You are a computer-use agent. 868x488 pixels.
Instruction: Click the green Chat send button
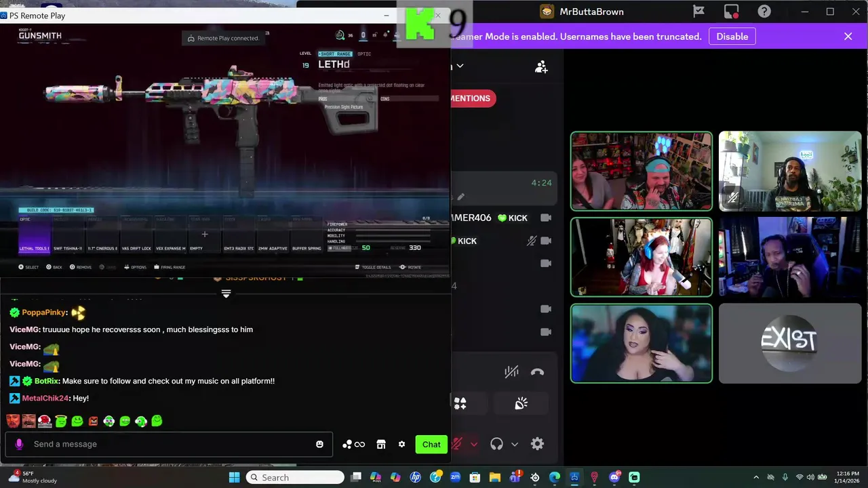tap(431, 444)
